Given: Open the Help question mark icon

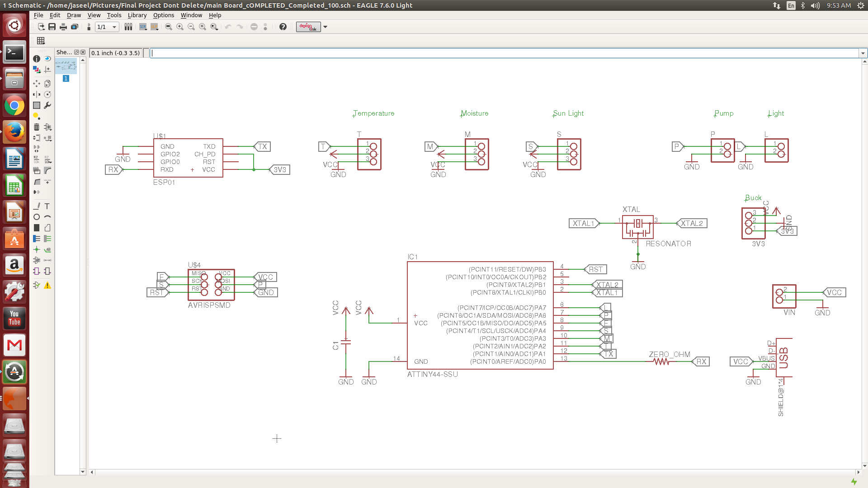Looking at the screenshot, I should click(283, 27).
